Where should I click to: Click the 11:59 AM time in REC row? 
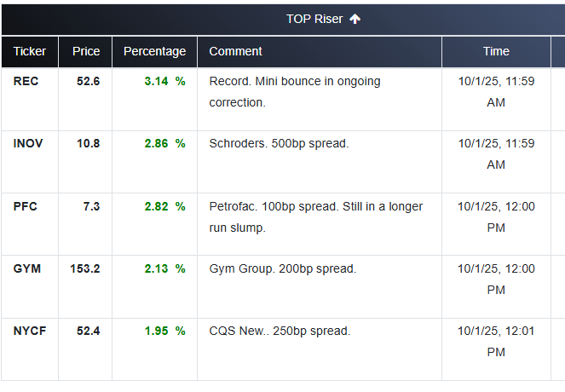click(x=496, y=92)
